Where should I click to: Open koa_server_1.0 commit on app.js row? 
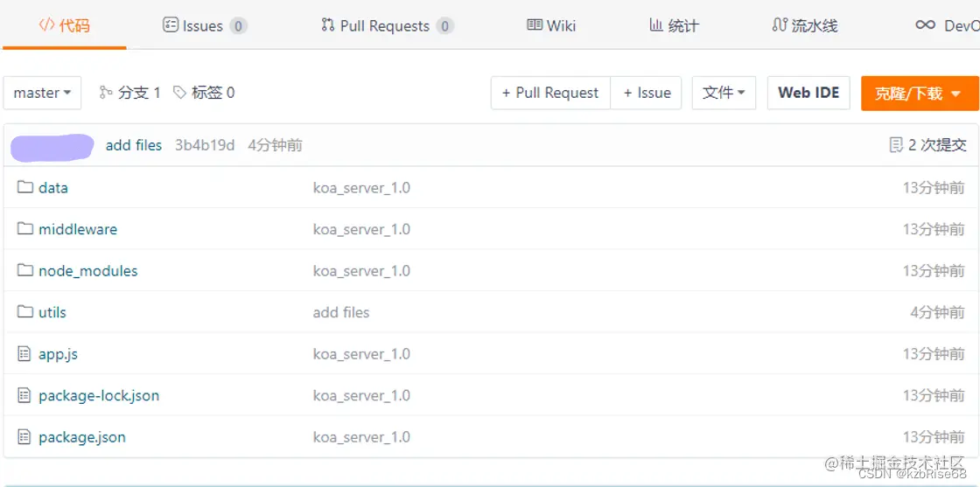tap(361, 354)
